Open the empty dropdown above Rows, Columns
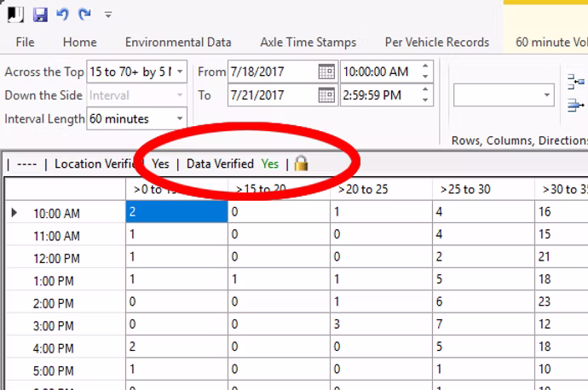The height and width of the screenshot is (390, 588). click(x=504, y=95)
